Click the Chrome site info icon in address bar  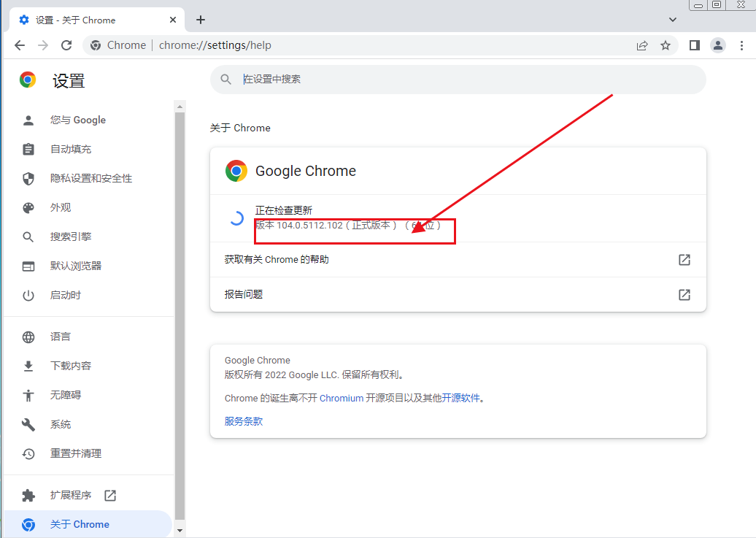pyautogui.click(x=96, y=45)
